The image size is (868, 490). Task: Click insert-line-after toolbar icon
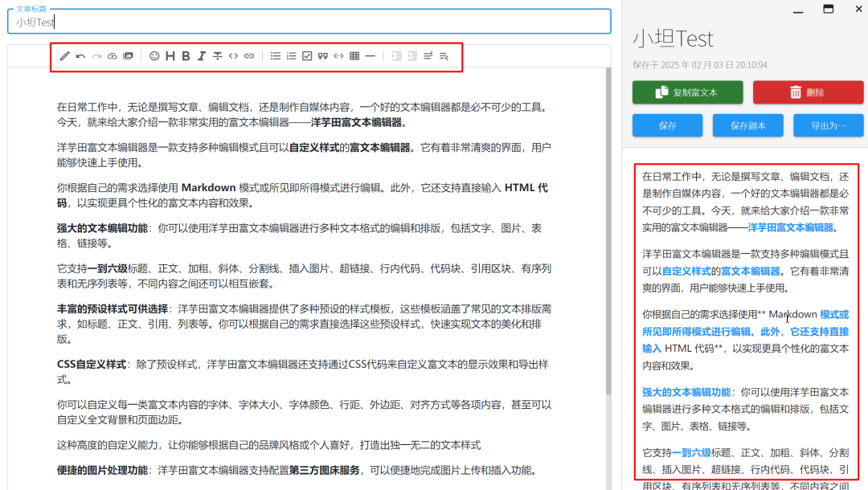(444, 56)
